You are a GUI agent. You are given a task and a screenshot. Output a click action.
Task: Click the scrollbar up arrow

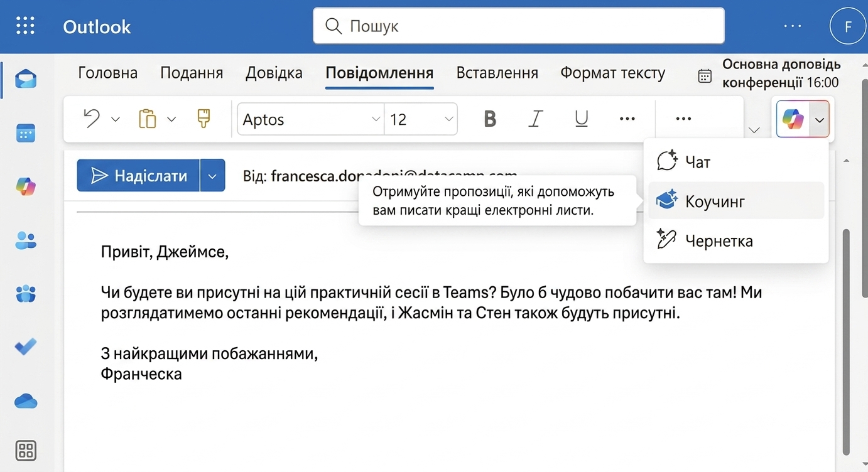click(846, 161)
